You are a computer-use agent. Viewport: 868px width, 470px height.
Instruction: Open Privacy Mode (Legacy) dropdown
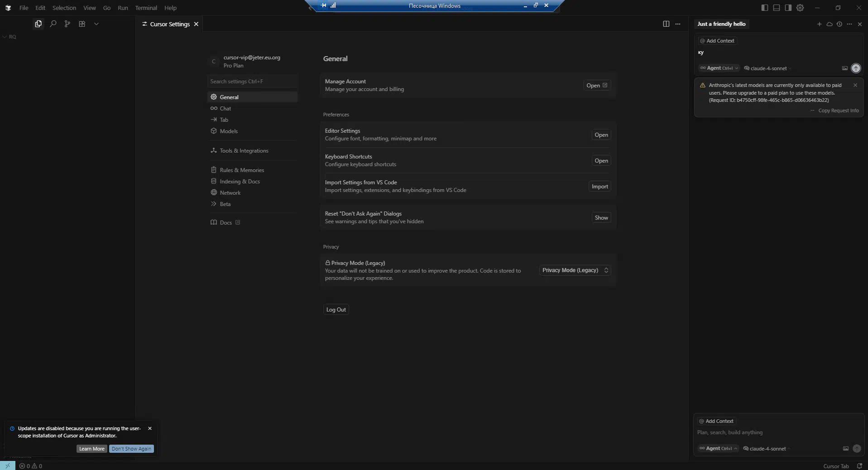click(x=575, y=270)
